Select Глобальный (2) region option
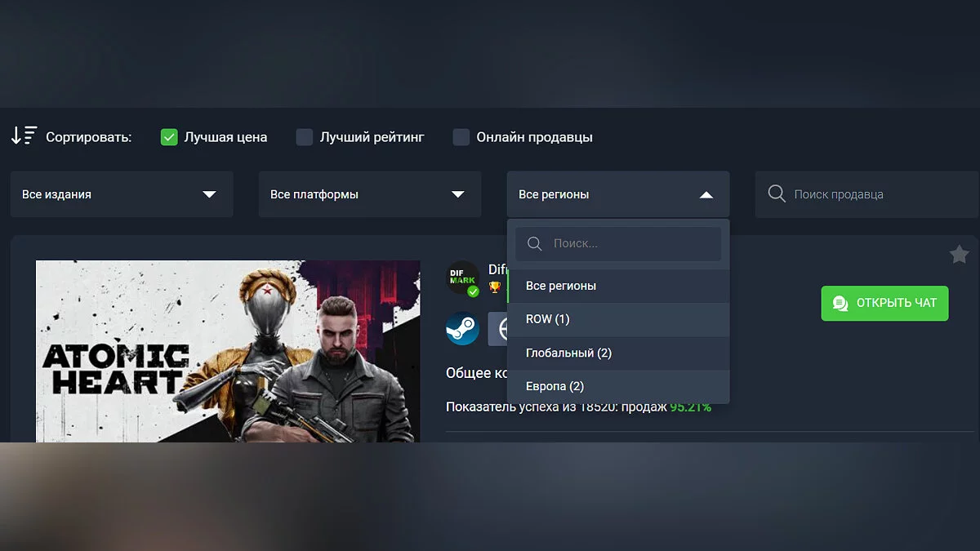This screenshot has width=980, height=551. [618, 353]
